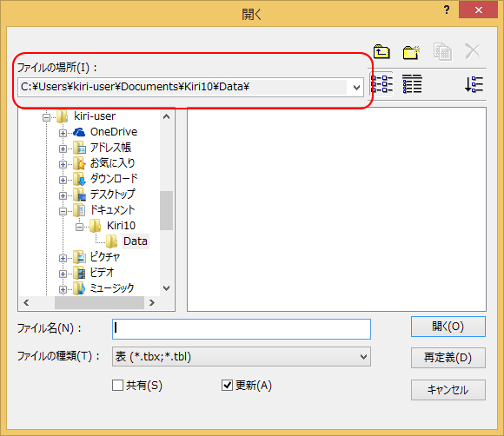The image size is (504, 436).
Task: Select the ミュージック tree label
Action: click(x=112, y=287)
